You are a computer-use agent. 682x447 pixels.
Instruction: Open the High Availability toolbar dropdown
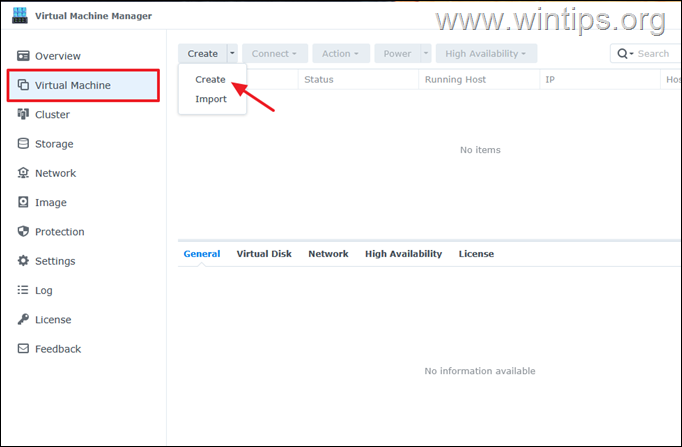[486, 53]
